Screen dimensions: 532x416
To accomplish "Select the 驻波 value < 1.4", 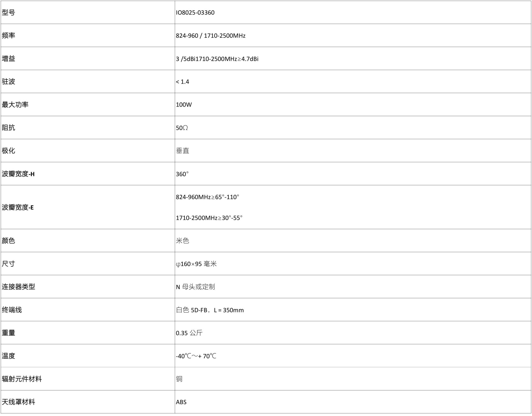I will (182, 82).
